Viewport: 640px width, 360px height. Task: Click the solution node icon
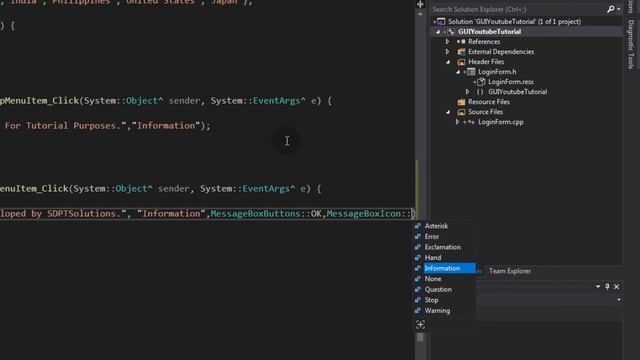(x=441, y=22)
